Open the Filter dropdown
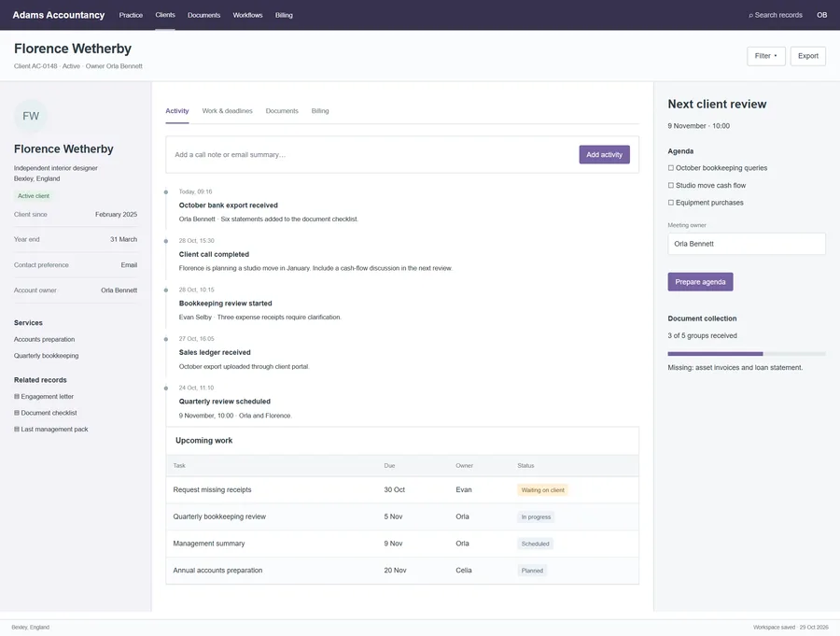 (766, 56)
